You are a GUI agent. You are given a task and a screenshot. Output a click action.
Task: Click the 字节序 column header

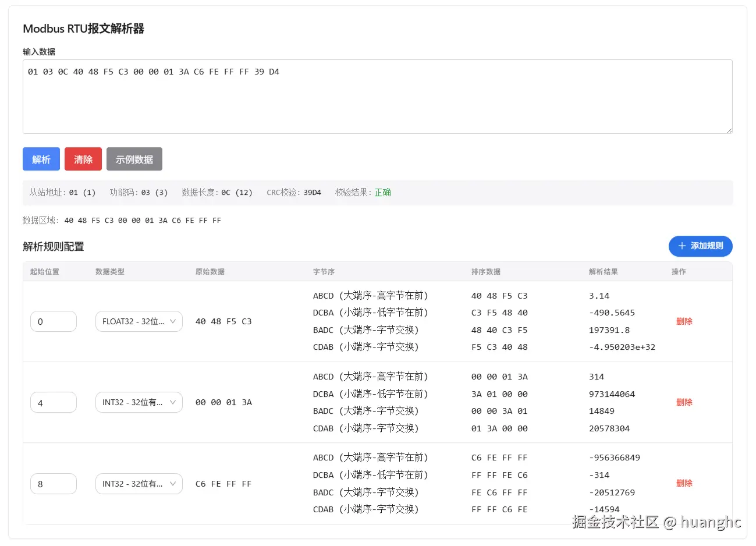pyautogui.click(x=324, y=272)
